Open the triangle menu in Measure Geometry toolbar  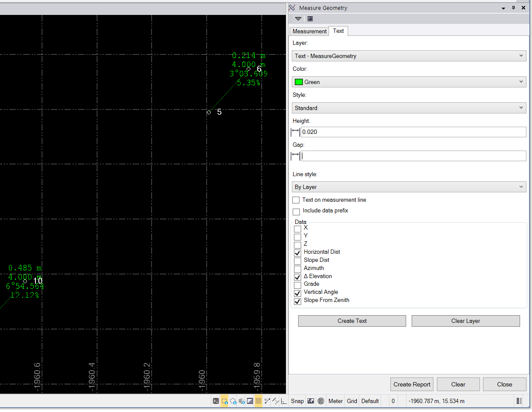pos(298,19)
